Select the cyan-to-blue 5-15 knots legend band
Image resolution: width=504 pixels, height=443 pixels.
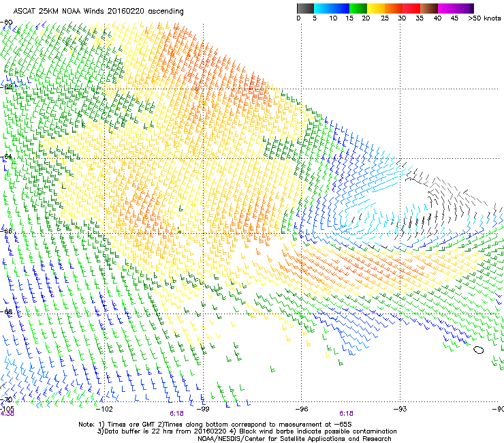click(332, 8)
